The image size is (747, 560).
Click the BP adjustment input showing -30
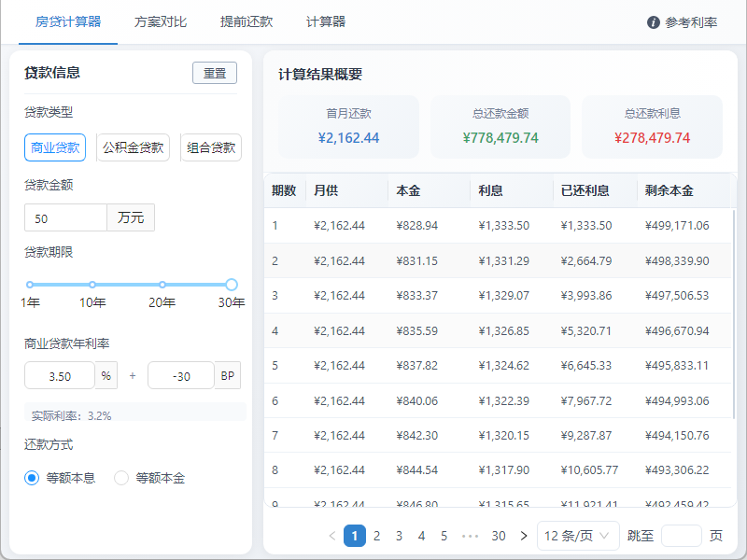(181, 376)
